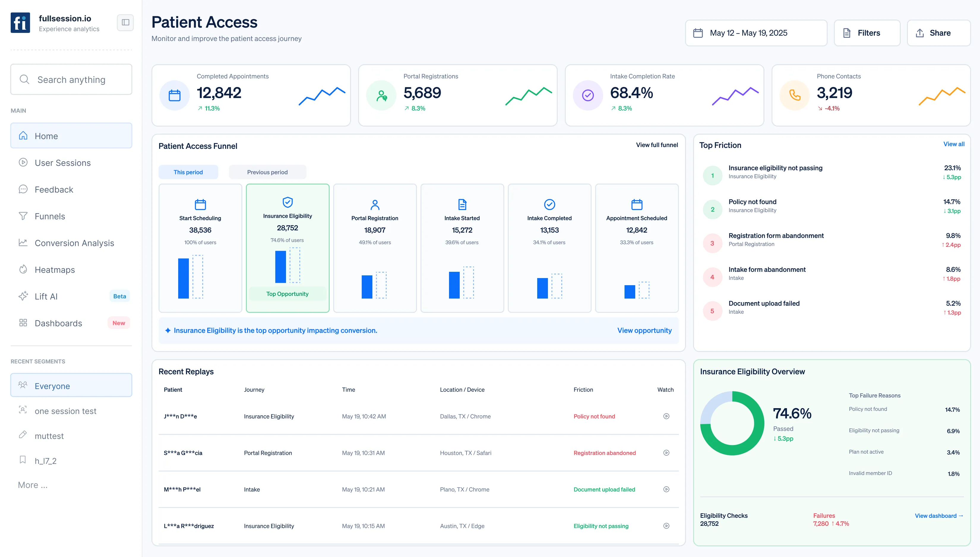This screenshot has height=557, width=980.
Task: Click the Insurance Eligibility shield icon
Action: [287, 202]
